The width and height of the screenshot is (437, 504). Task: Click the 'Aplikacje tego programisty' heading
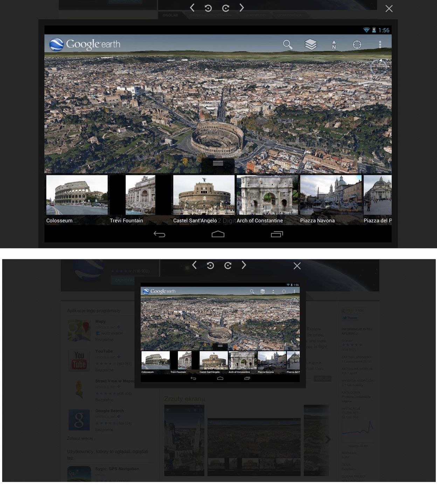(93, 310)
